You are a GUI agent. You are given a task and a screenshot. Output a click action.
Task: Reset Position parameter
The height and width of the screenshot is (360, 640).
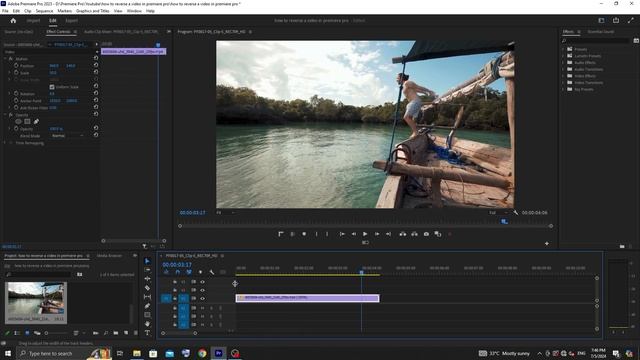pyautogui.click(x=96, y=65)
